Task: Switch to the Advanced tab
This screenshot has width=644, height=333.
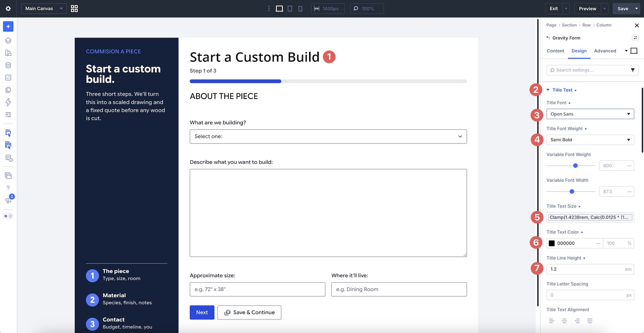Action: (x=605, y=51)
